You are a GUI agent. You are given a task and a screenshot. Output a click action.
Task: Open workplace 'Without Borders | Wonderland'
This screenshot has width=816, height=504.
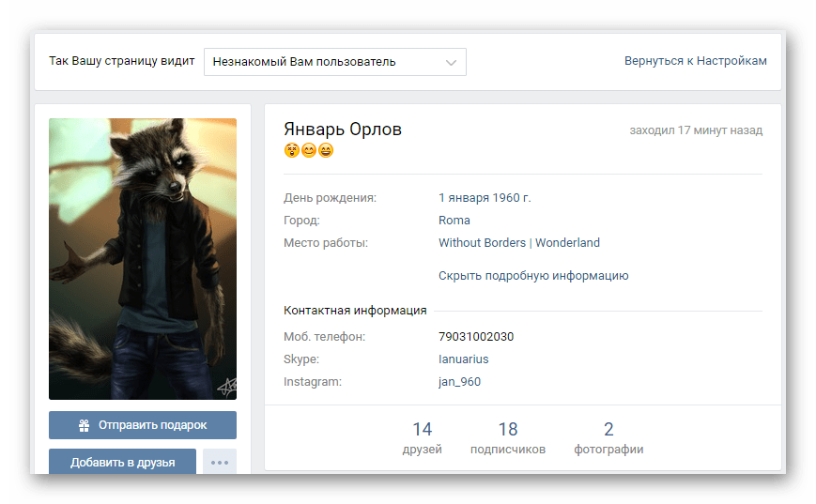tap(519, 243)
